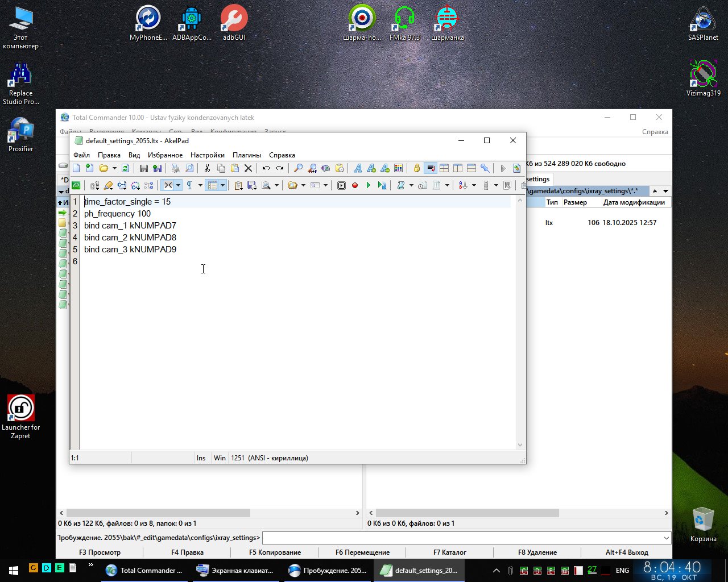Image resolution: width=728 pixels, height=582 pixels.
Task: Open Find with the magnifier icon
Action: point(298,168)
